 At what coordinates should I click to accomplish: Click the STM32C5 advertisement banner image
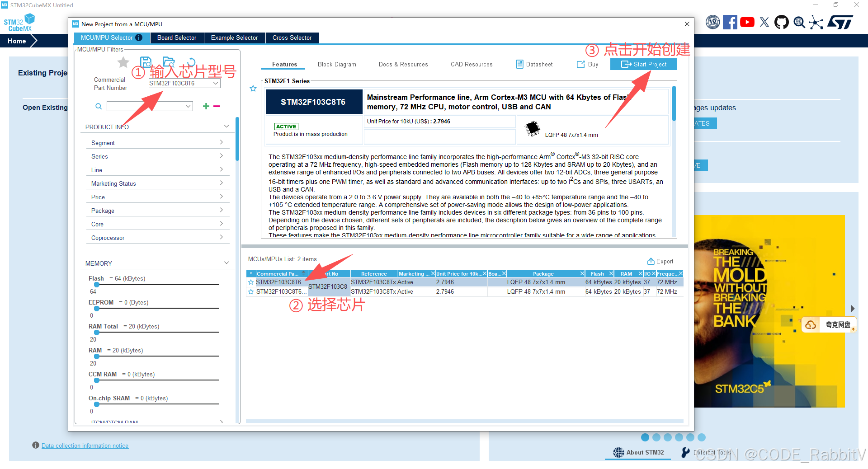(769, 311)
